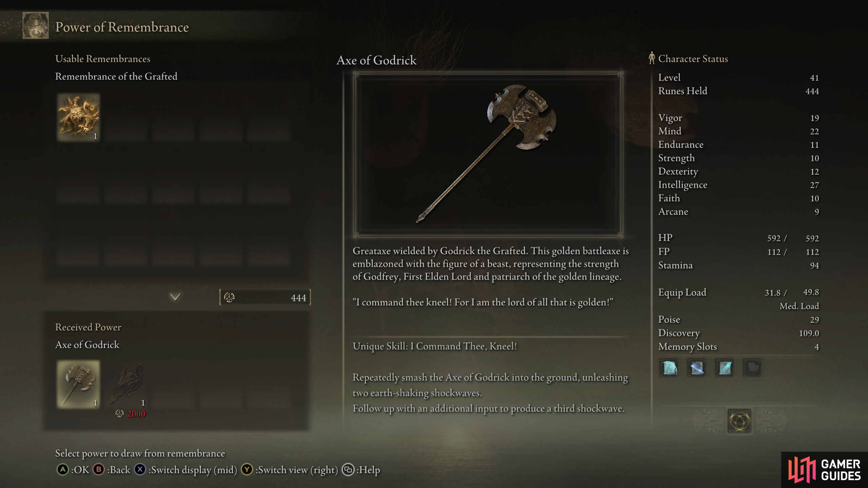Click the A OK button prompt

coord(73,470)
